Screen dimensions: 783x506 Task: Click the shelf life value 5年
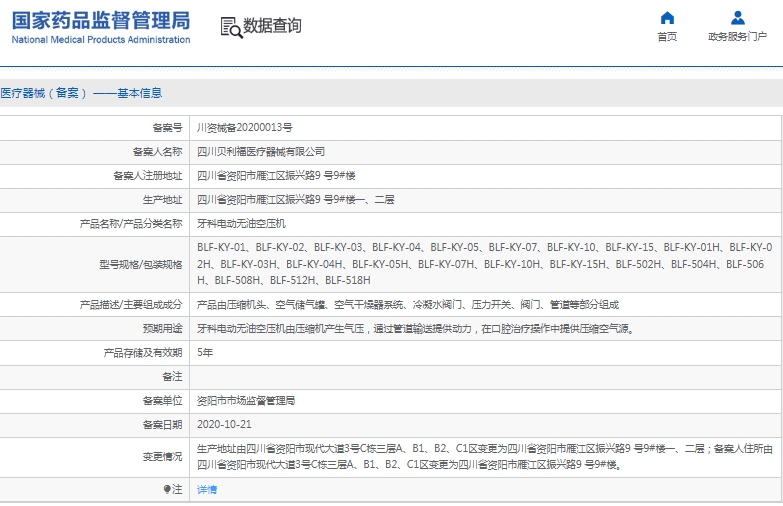pyautogui.click(x=205, y=352)
